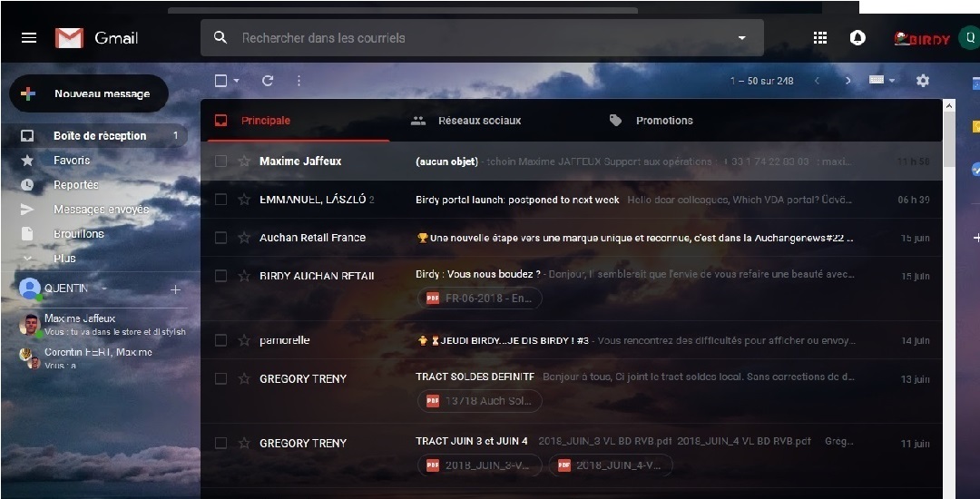The width and height of the screenshot is (980, 499).
Task: Expand the select-all dropdown arrow
Action: click(x=236, y=81)
